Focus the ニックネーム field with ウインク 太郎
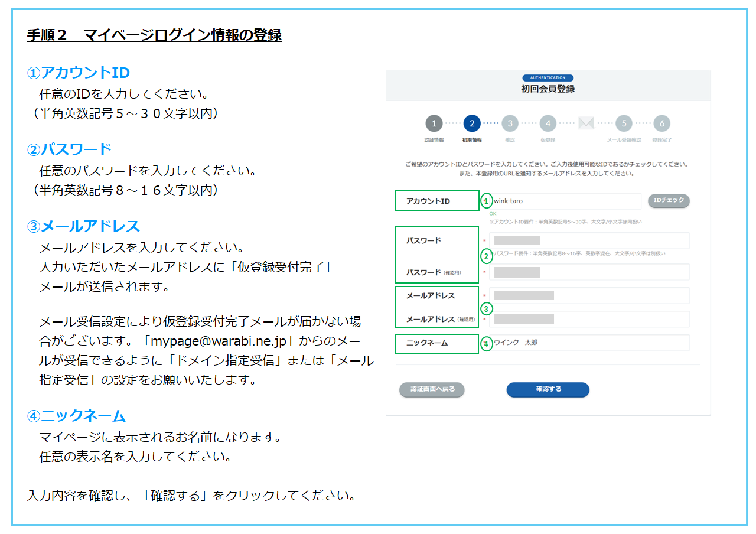This screenshot has height=534, width=756. pyautogui.click(x=588, y=343)
